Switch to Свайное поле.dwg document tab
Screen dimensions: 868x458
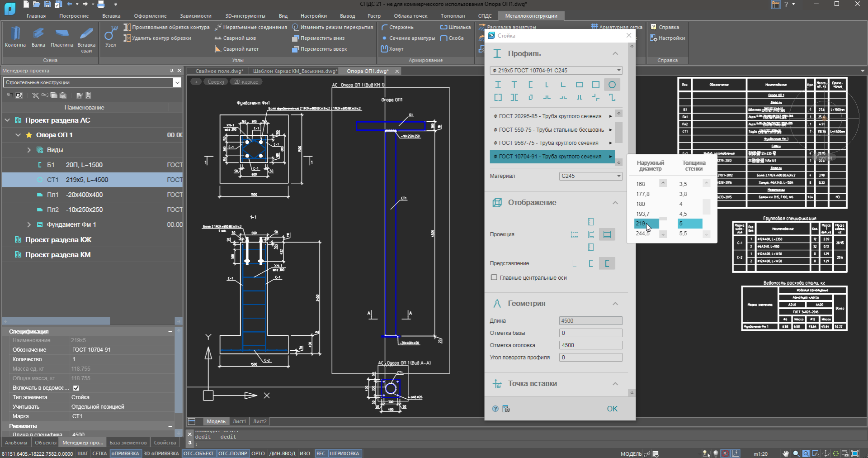[x=219, y=71]
